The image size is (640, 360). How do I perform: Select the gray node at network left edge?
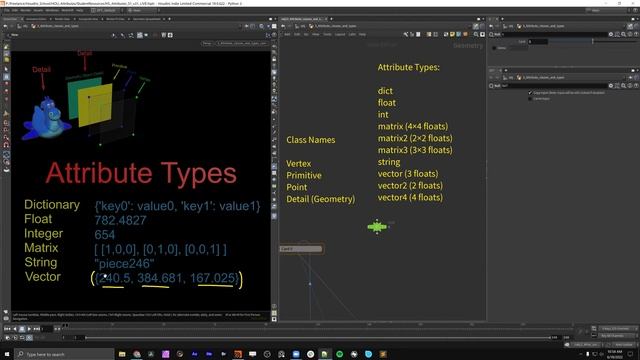tap(301, 249)
